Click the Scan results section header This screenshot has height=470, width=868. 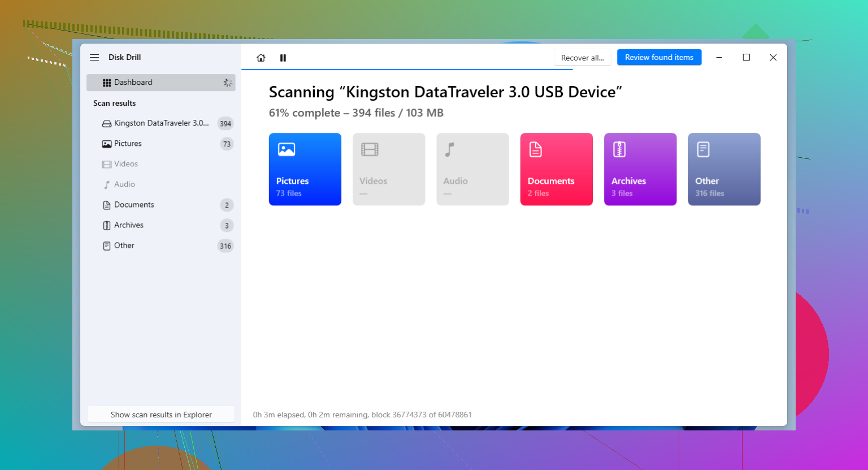(x=115, y=103)
